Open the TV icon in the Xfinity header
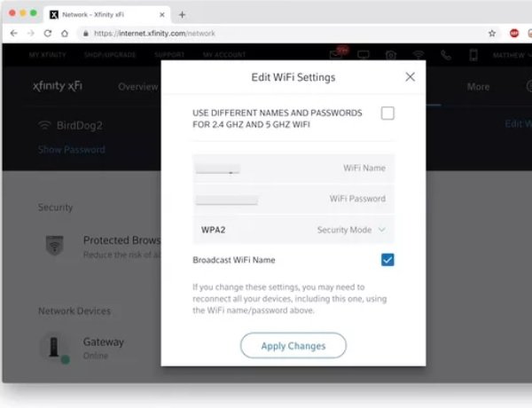This screenshot has height=408, width=532. click(364, 54)
